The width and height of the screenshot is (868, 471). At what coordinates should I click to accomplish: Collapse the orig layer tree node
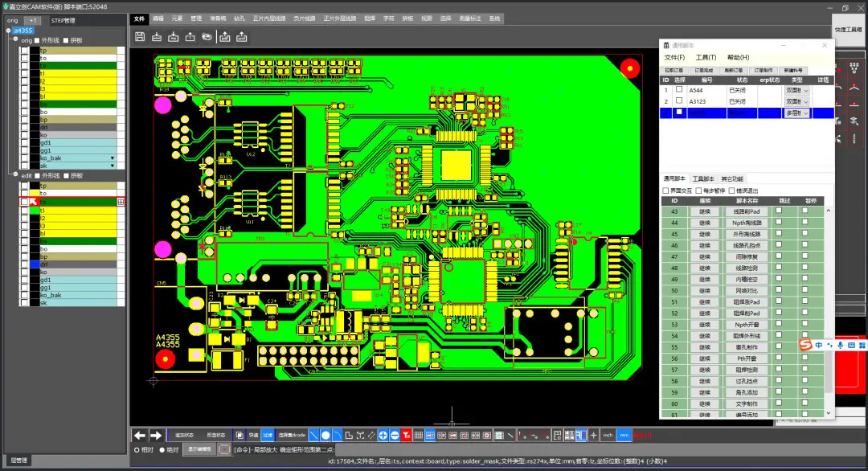(x=15, y=39)
